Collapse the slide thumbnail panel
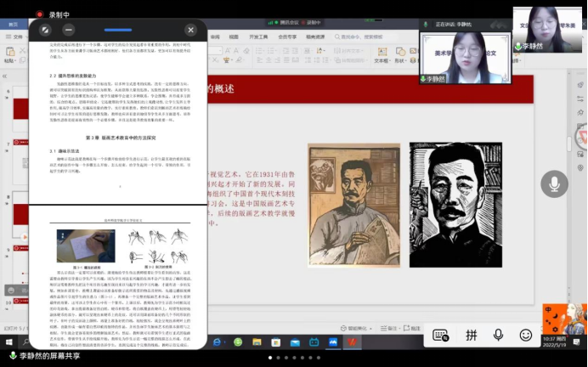 pyautogui.click(x=4, y=76)
